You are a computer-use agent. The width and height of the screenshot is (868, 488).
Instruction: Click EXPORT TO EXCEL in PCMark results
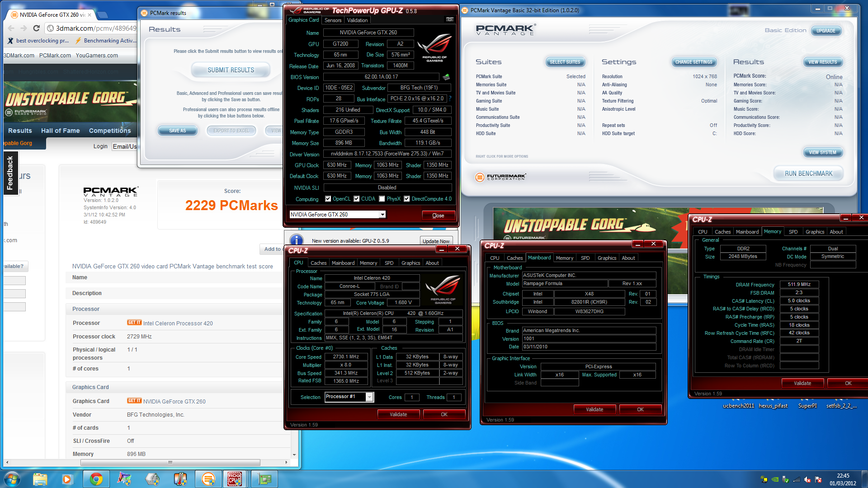231,131
